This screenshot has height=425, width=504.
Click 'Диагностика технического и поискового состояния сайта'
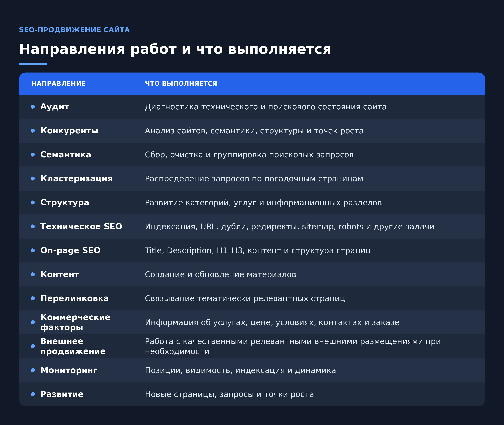click(x=266, y=107)
